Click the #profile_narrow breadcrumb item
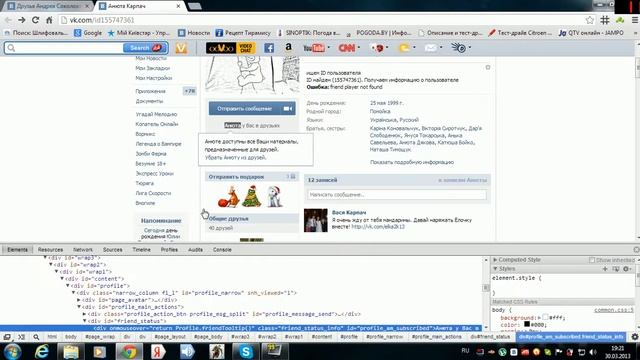The height and width of the screenshot is (360, 640). click(384, 337)
